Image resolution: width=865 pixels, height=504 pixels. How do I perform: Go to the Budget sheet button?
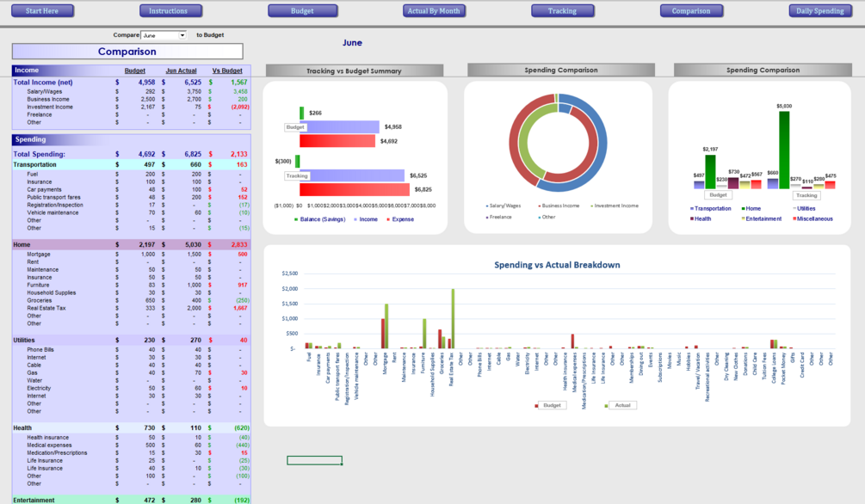pyautogui.click(x=302, y=10)
